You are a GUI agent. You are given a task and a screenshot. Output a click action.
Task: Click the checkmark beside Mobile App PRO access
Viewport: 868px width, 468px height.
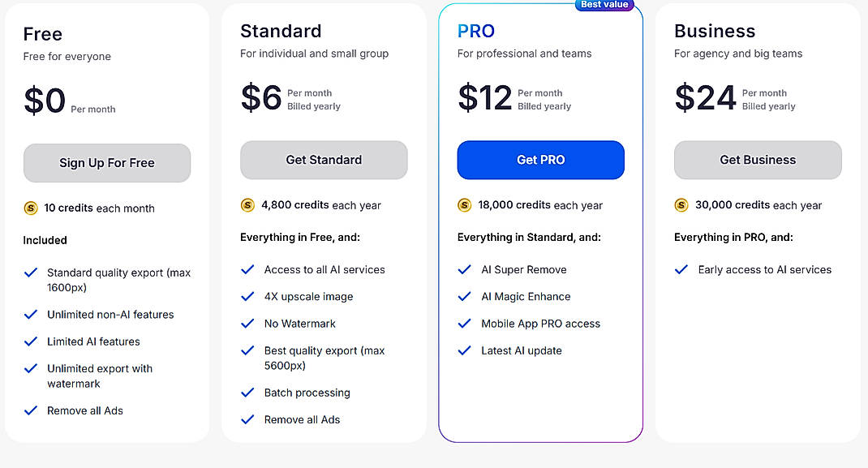(464, 323)
